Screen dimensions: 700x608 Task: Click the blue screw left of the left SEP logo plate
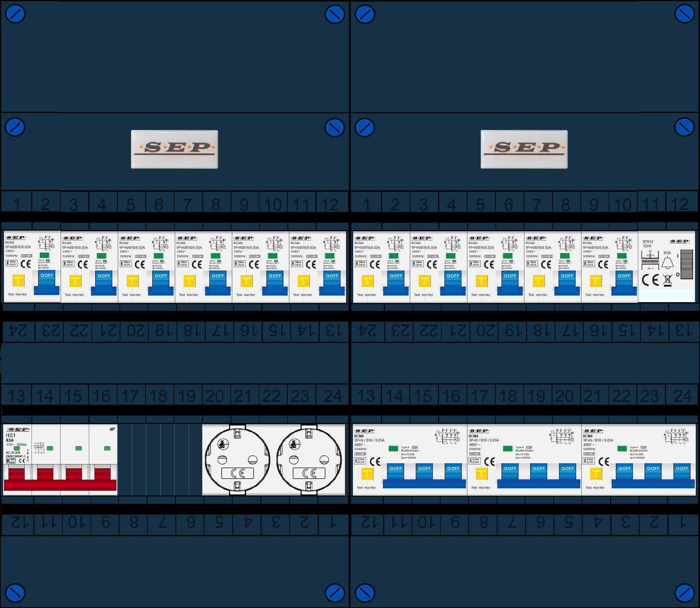tap(15, 127)
